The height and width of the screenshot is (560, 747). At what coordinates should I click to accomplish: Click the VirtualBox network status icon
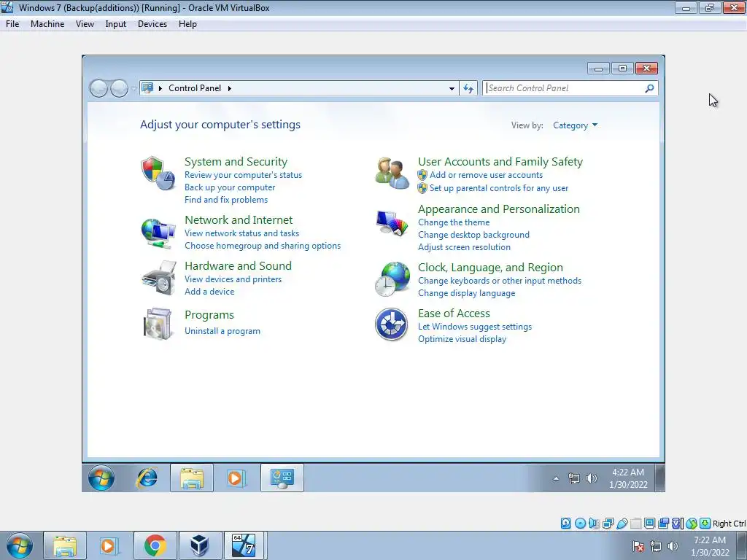(608, 524)
